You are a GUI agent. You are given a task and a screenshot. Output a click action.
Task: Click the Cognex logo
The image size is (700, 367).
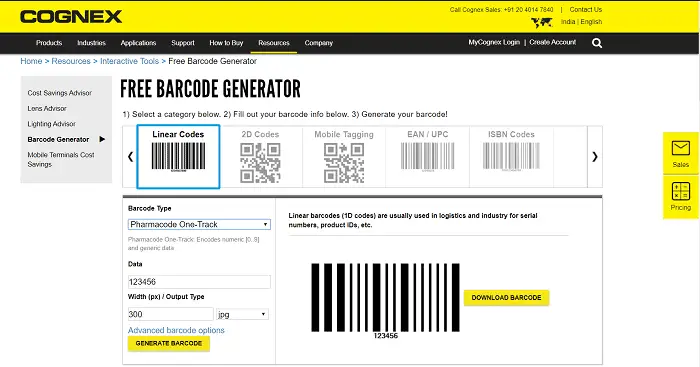tap(71, 17)
